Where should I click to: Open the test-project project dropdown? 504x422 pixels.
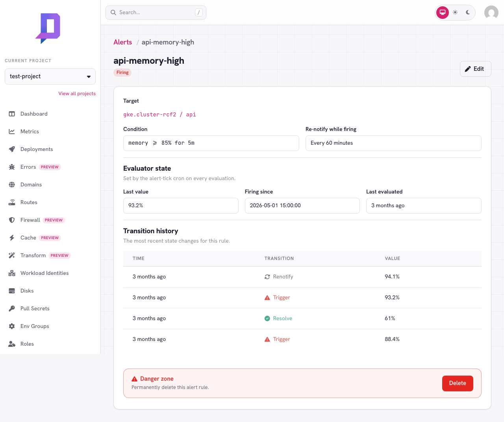coord(50,76)
